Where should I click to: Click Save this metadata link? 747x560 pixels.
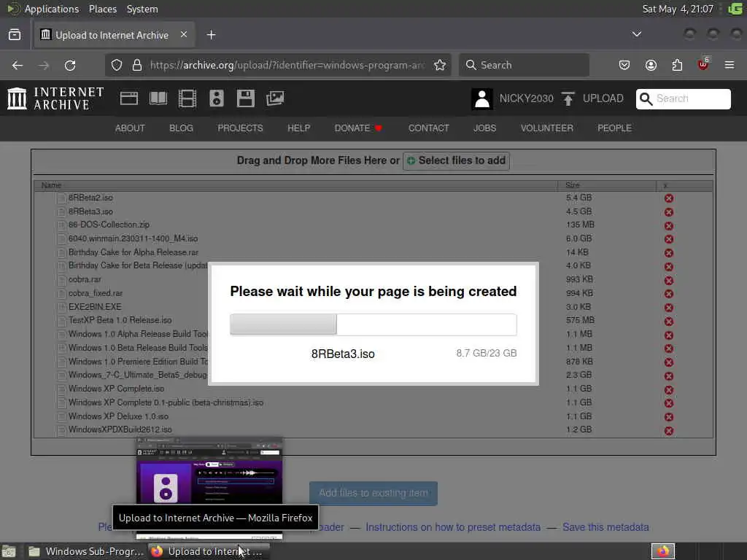pos(605,527)
